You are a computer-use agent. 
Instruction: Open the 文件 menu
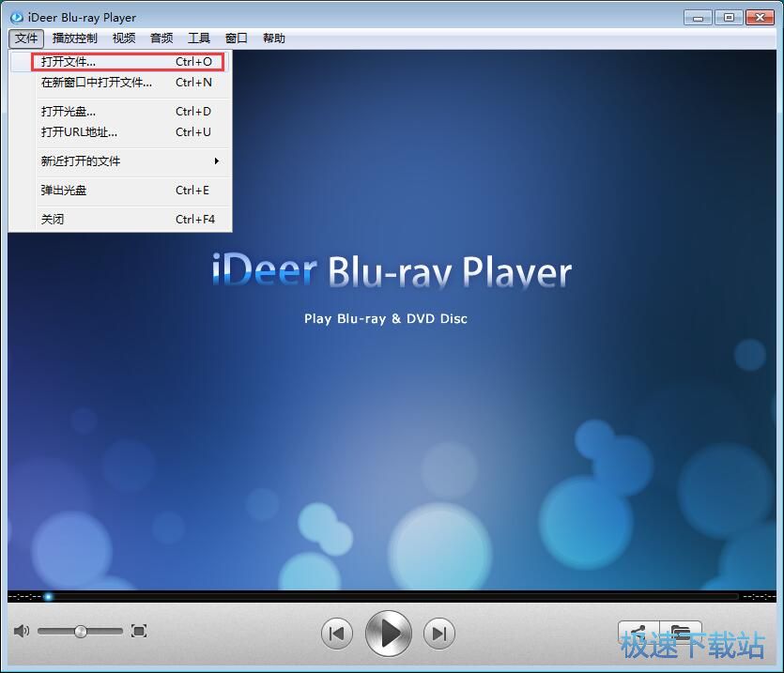[26, 38]
